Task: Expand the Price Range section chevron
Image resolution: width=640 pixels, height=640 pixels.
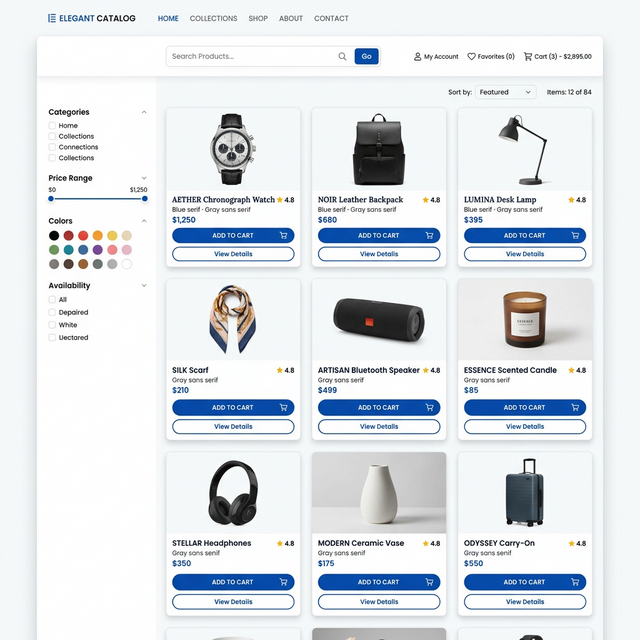Action: 144,178
